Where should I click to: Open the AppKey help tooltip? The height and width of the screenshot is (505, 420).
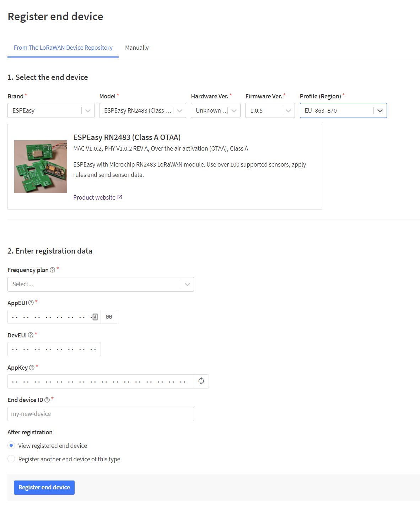(x=31, y=368)
